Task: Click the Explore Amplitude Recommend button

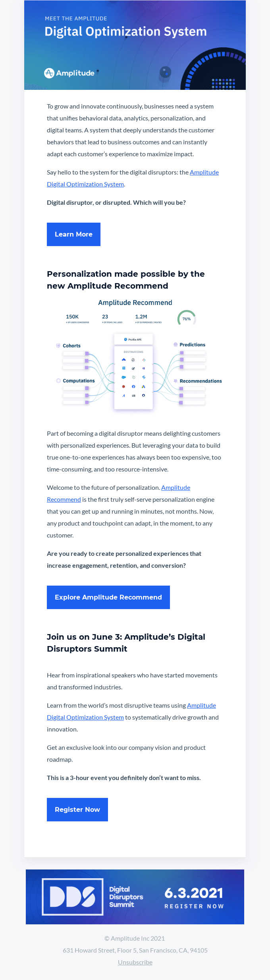Action: tap(108, 597)
